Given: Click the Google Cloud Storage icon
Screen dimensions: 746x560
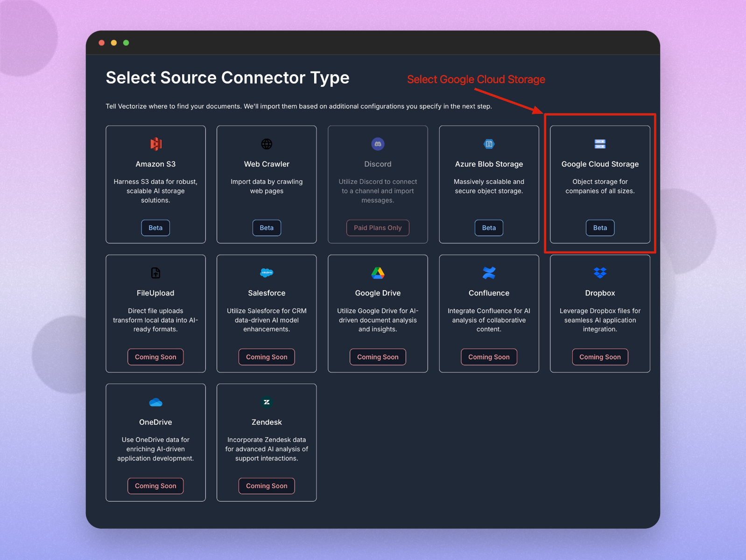Looking at the screenshot, I should [x=600, y=144].
